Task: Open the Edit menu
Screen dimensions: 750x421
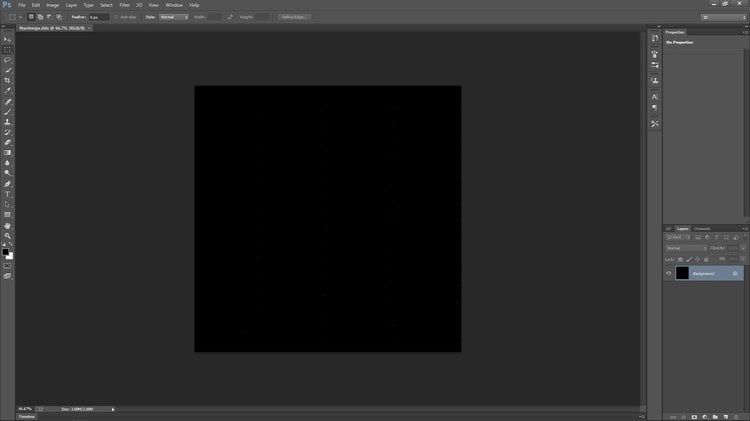Action: pos(36,5)
